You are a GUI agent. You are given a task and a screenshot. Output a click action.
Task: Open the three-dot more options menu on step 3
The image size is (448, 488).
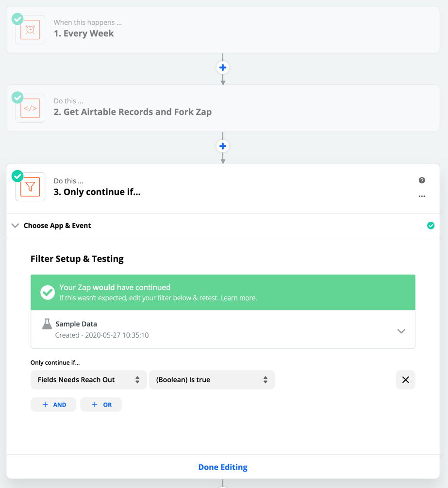pyautogui.click(x=422, y=196)
